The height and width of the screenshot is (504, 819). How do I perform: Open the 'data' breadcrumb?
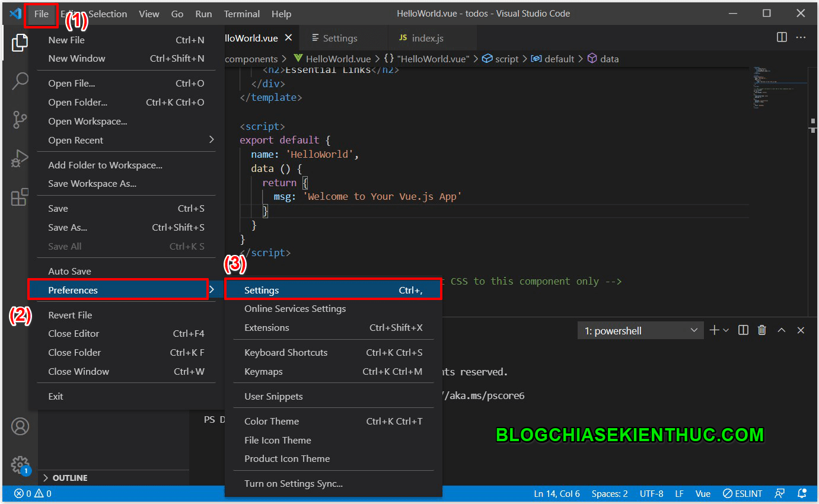(x=603, y=59)
